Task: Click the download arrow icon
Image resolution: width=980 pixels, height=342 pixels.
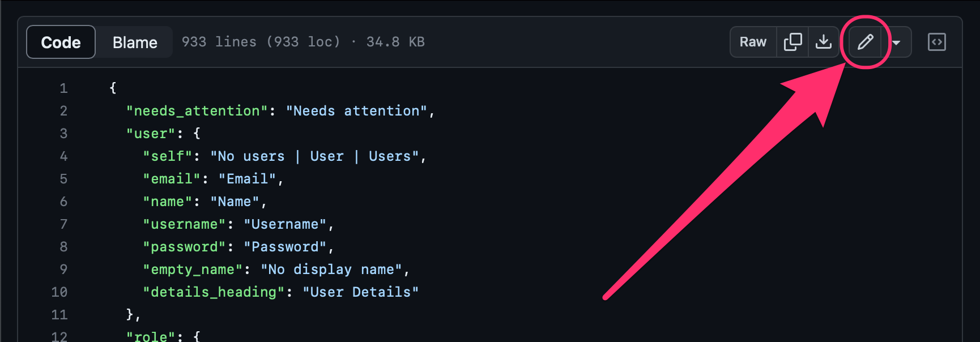Action: click(824, 41)
